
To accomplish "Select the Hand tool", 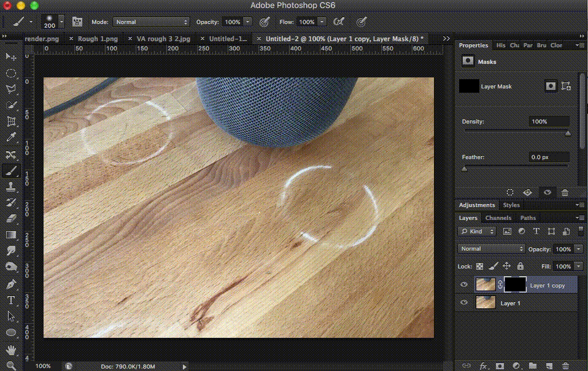I will coord(11,350).
